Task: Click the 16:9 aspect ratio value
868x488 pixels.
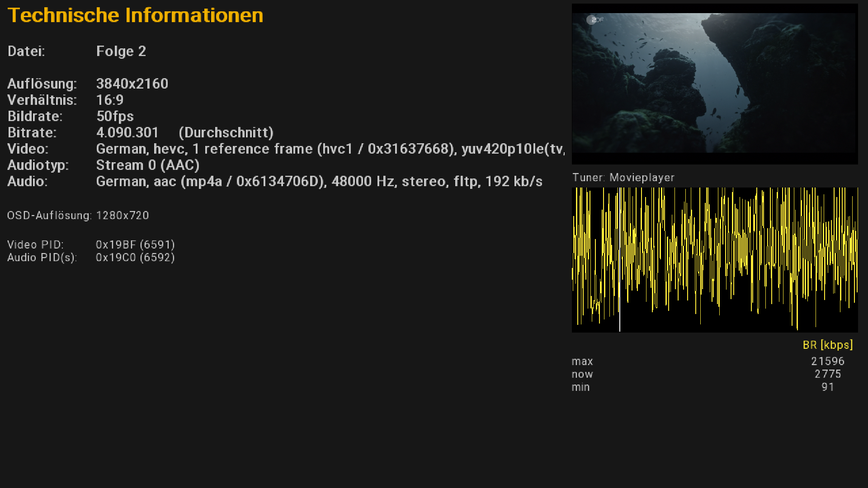Action: pyautogui.click(x=109, y=100)
